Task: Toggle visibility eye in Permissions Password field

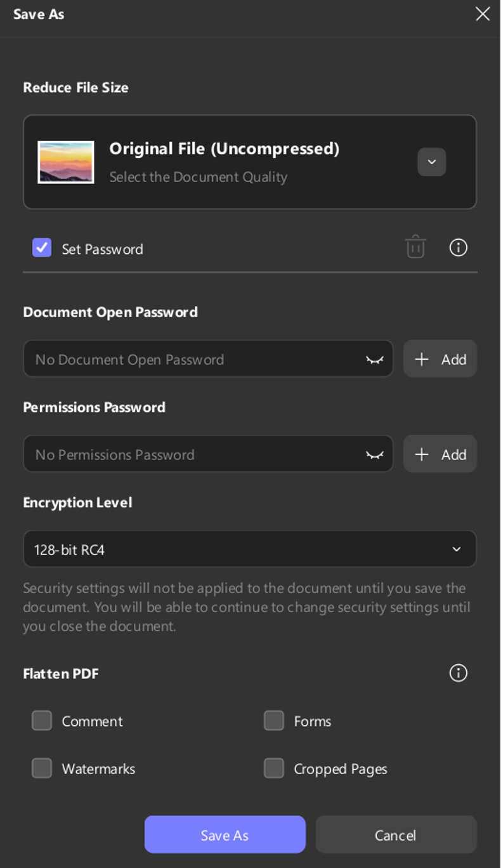Action: coord(375,455)
